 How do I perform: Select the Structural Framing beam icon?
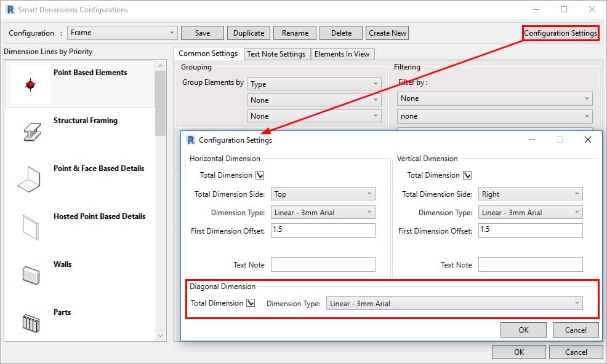[x=32, y=132]
